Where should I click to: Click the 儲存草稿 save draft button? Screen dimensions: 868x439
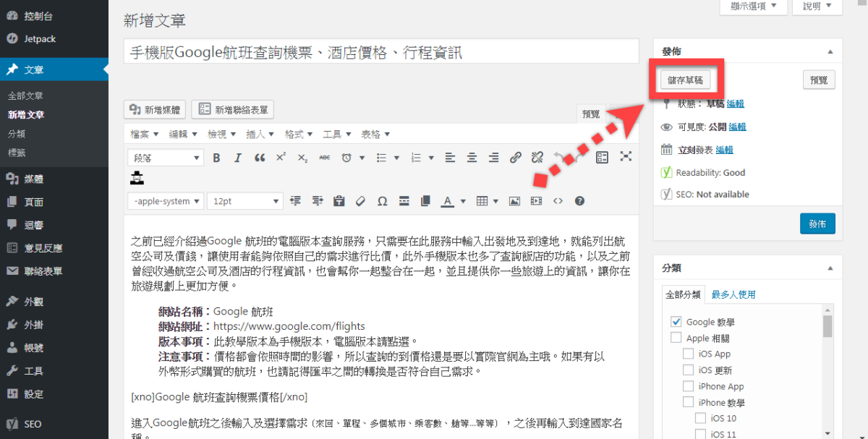pyautogui.click(x=685, y=80)
